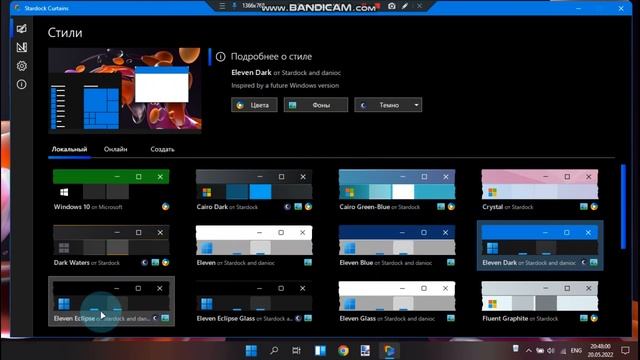Screen dimensions: 640x360
Task: Click the color wheel icon on Windows 10 style
Action: [165, 207]
